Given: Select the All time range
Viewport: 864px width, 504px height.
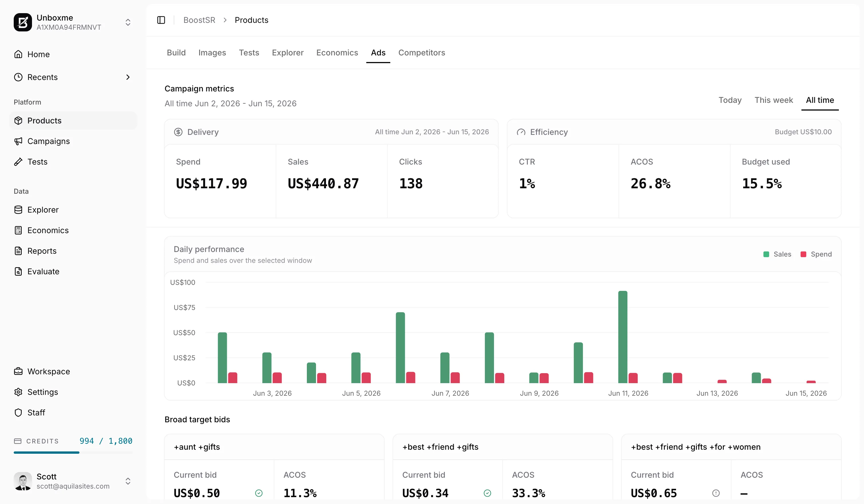Looking at the screenshot, I should tap(820, 100).
